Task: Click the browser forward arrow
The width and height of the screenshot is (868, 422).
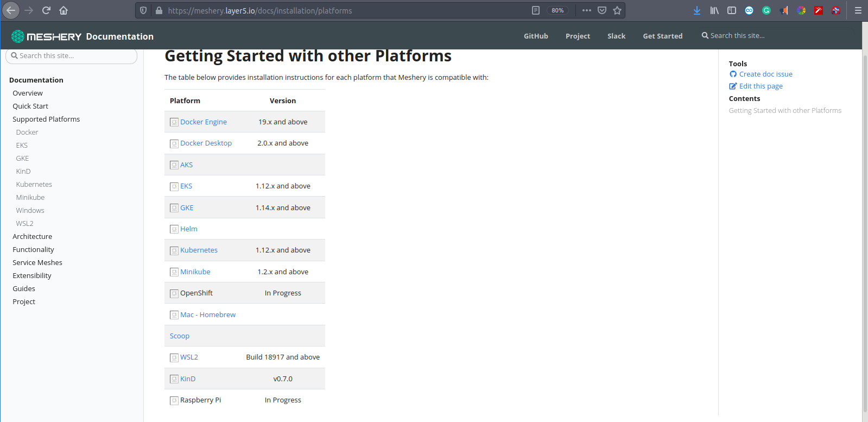Action: pos(29,10)
